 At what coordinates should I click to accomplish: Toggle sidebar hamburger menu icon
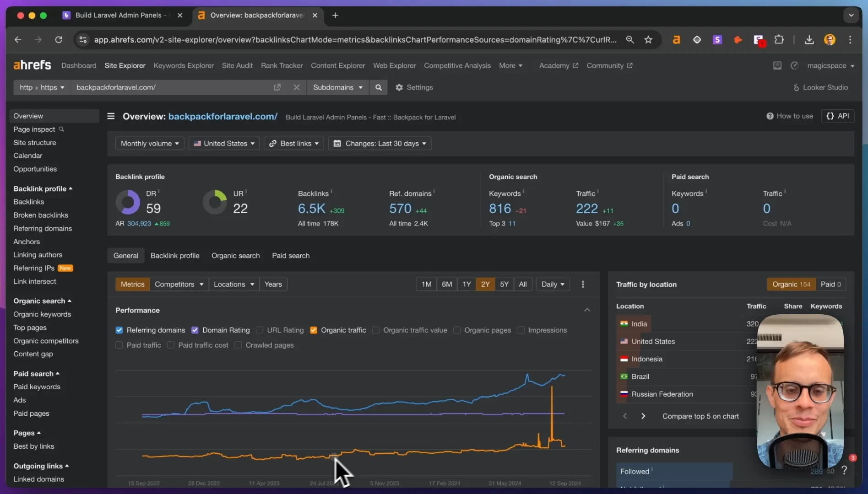(x=111, y=116)
